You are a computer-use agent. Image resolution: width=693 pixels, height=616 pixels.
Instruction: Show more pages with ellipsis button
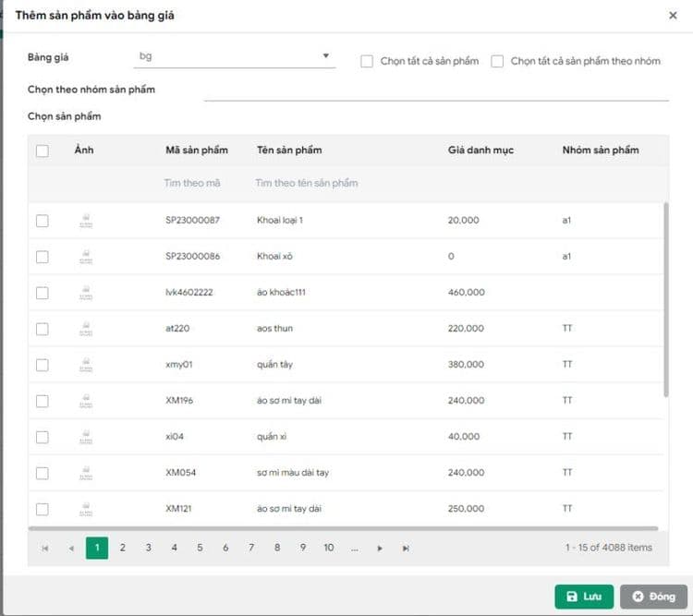[354, 548]
